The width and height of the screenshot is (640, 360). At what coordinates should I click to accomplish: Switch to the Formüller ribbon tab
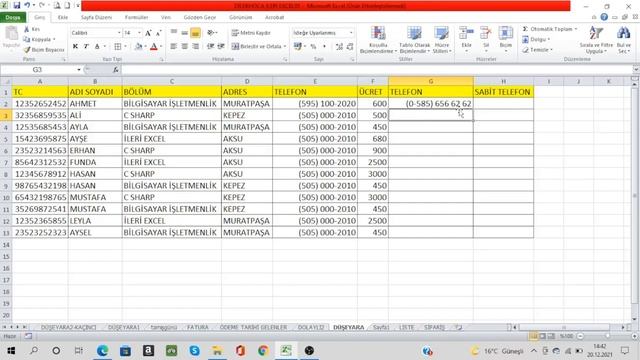(136, 18)
